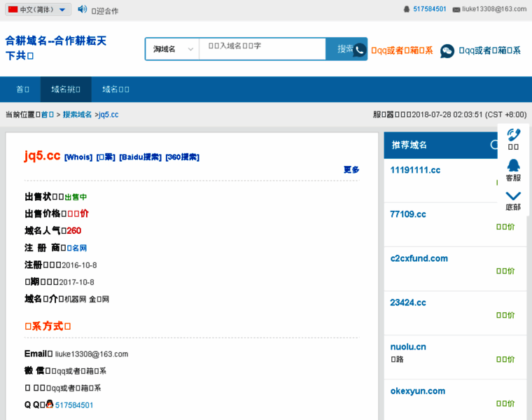Click registration date 2016-10-8
Image resolution: width=532 pixels, height=420 pixels.
coord(79,265)
